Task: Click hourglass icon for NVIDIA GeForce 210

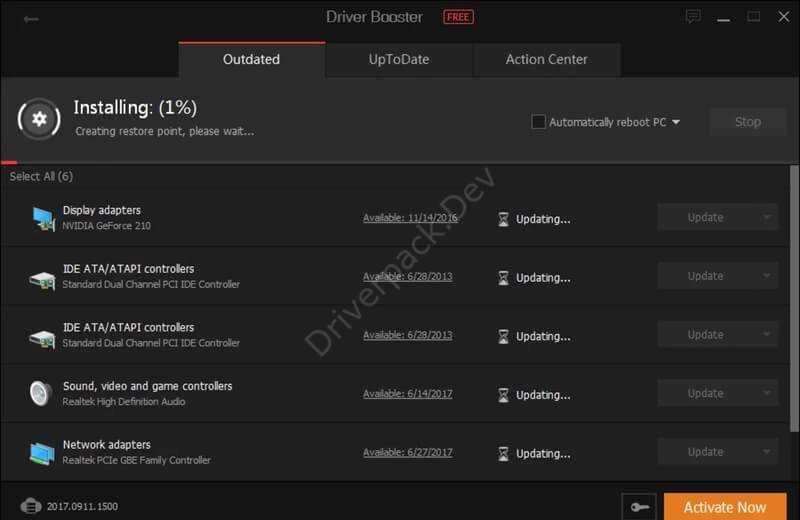Action: pos(503,219)
